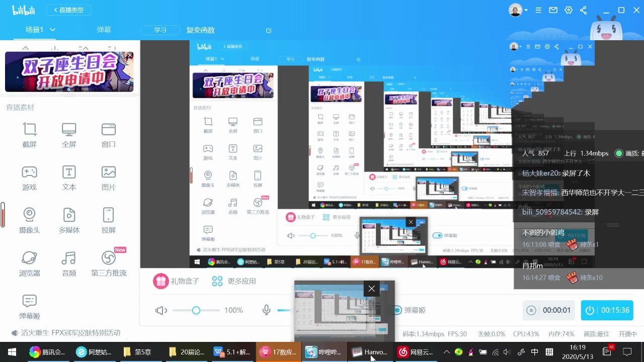Click the 画质:最佳 status text
Image resolution: width=644 pixels, height=362 pixels.
pyautogui.click(x=596, y=334)
